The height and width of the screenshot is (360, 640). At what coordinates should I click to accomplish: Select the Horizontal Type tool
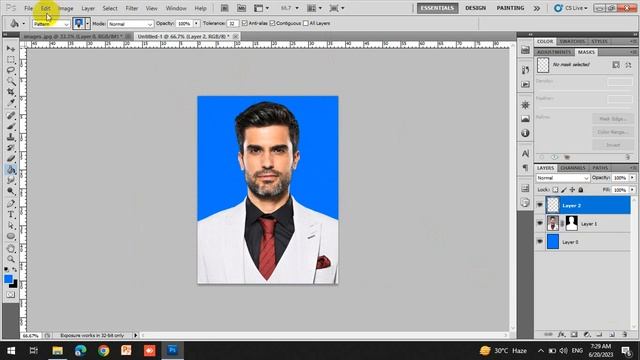[11, 215]
